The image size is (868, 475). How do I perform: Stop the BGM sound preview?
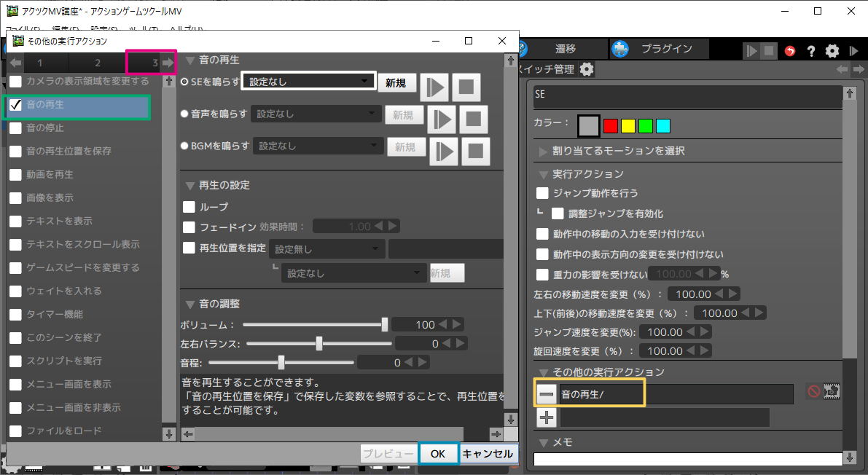tap(475, 151)
